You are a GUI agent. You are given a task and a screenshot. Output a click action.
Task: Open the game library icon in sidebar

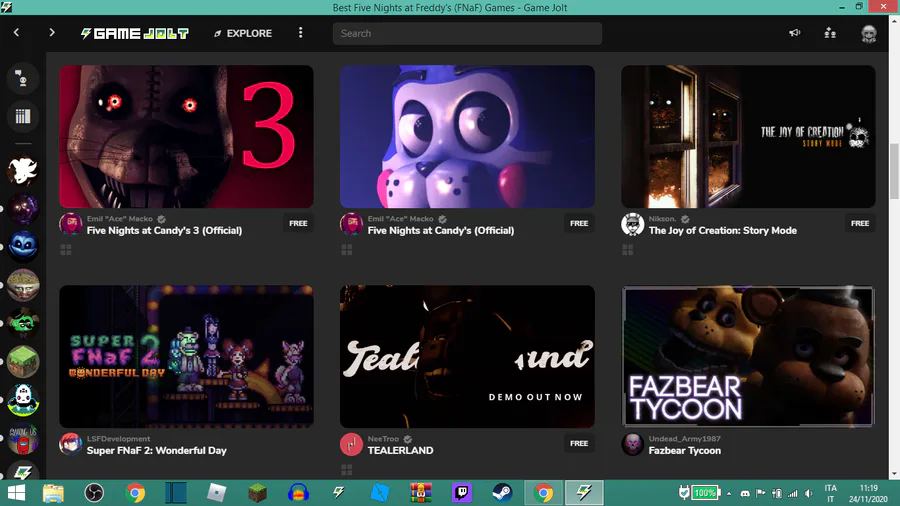tap(22, 116)
